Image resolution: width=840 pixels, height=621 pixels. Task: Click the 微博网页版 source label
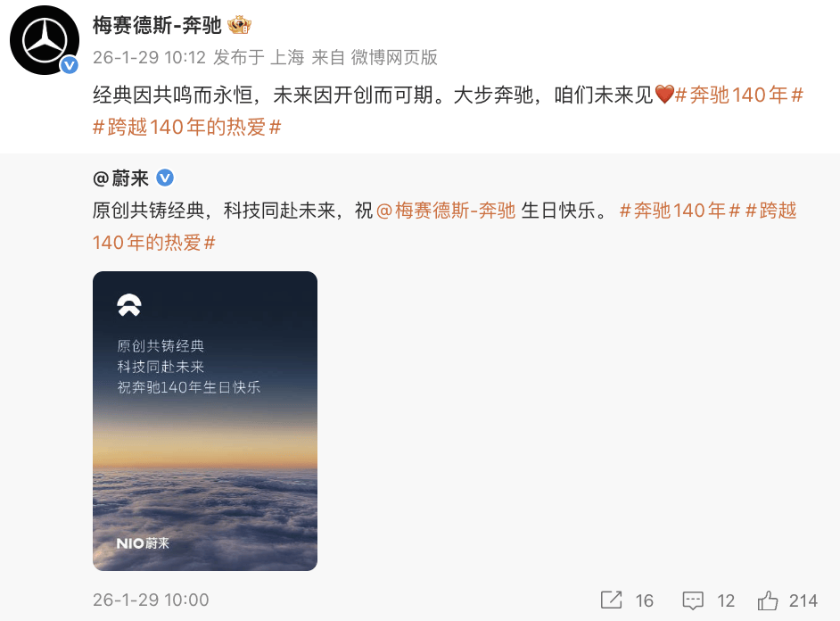click(x=394, y=57)
